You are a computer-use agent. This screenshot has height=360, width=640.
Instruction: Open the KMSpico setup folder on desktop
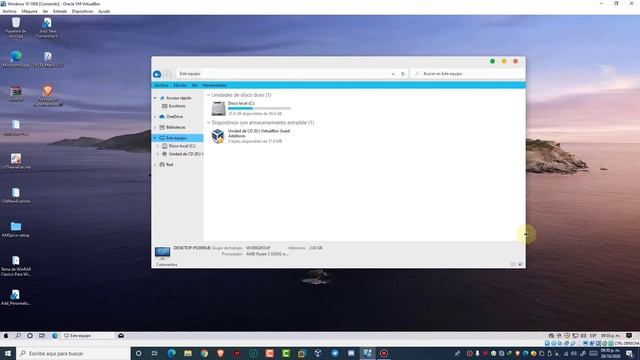tap(16, 229)
